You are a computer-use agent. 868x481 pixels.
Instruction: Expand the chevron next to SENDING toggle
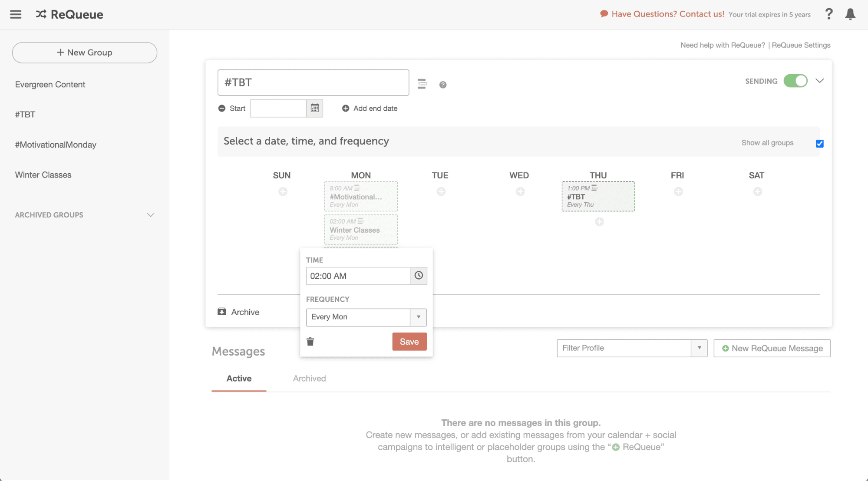coord(819,81)
